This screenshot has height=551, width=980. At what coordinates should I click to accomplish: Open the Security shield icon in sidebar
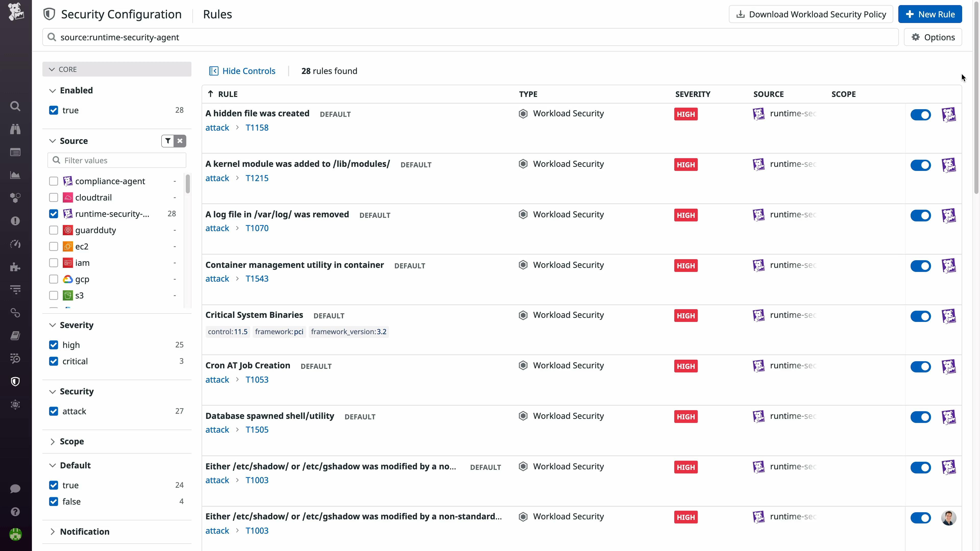pyautogui.click(x=15, y=381)
